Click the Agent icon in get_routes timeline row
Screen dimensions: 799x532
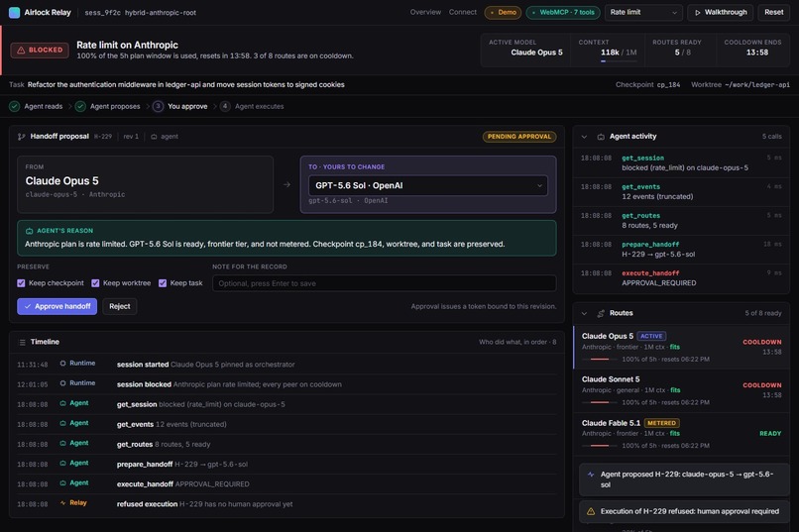tap(62, 443)
